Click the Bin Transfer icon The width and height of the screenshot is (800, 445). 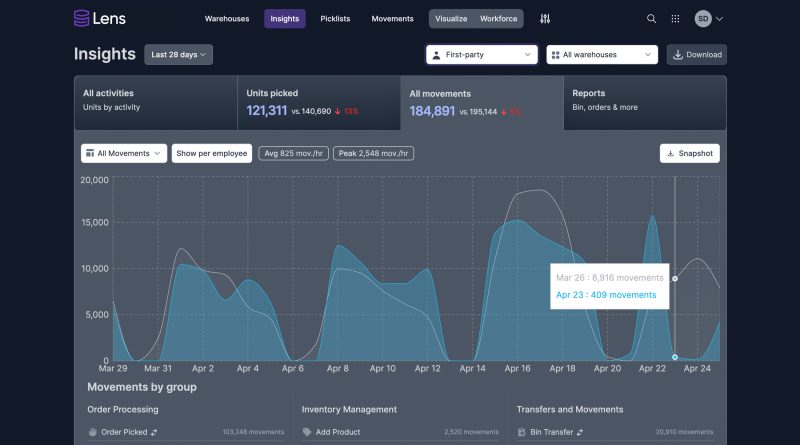522,432
